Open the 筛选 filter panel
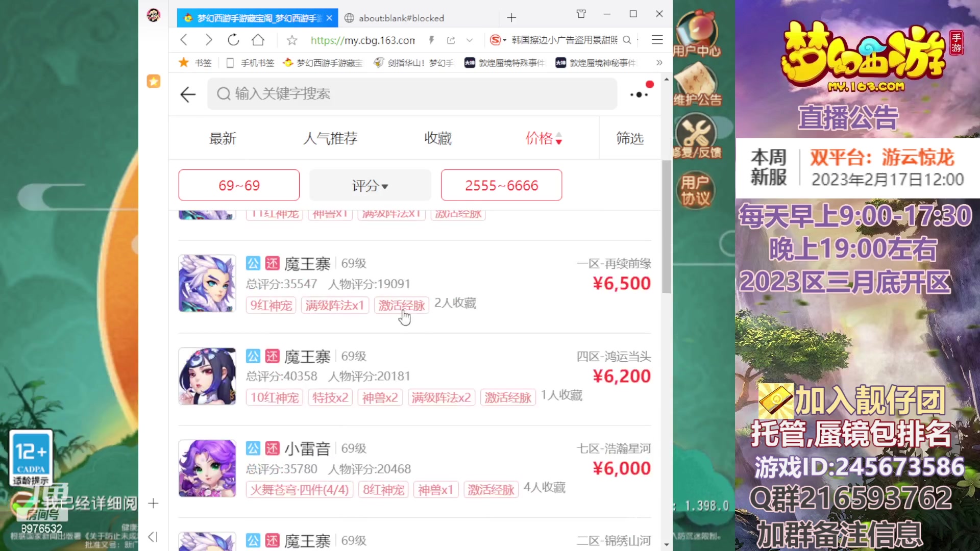980x551 pixels. 629,138
